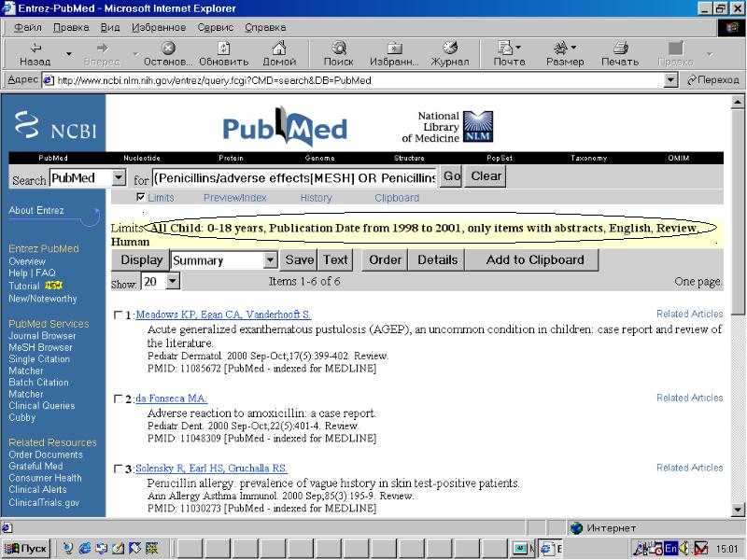Go to Home (Домой) toolbar icon
The image size is (747, 560).
pos(279,53)
